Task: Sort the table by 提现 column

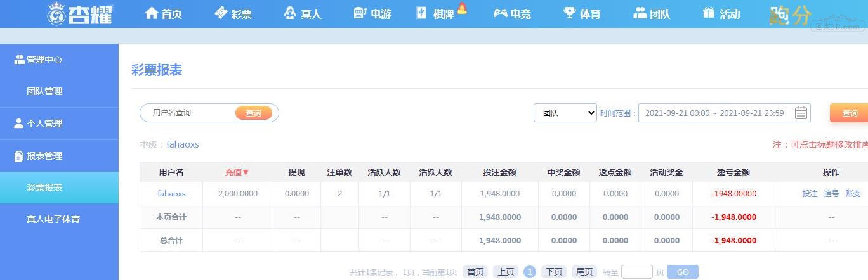Action: 296,172
